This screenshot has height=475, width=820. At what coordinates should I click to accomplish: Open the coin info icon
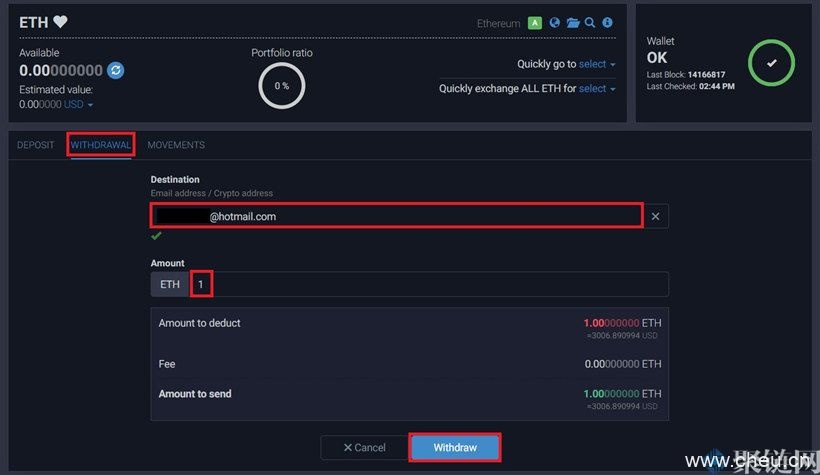pos(608,23)
